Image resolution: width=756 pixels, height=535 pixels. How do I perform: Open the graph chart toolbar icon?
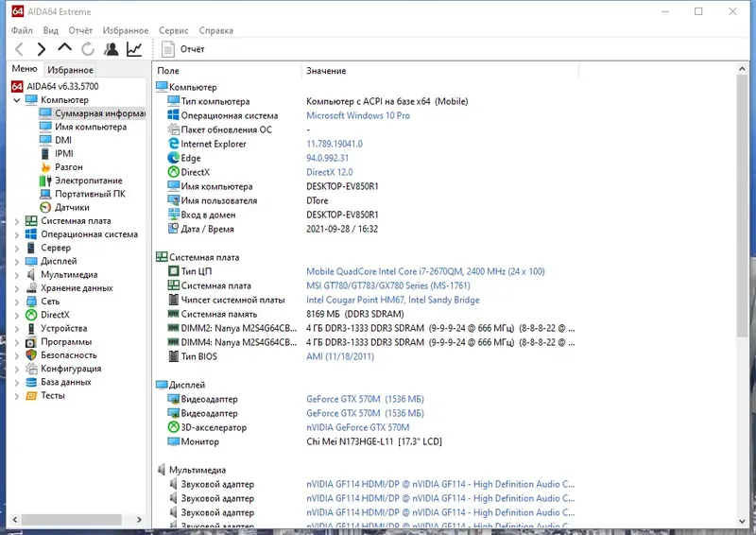tap(134, 49)
